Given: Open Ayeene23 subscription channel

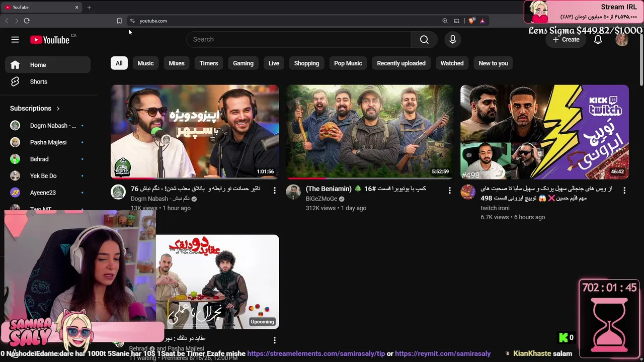Looking at the screenshot, I should pos(48,193).
